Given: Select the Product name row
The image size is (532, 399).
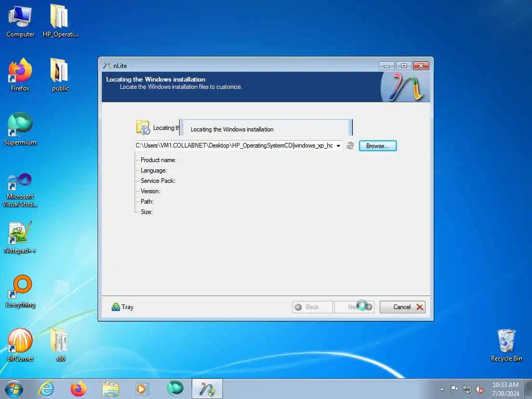Looking at the screenshot, I should point(158,160).
